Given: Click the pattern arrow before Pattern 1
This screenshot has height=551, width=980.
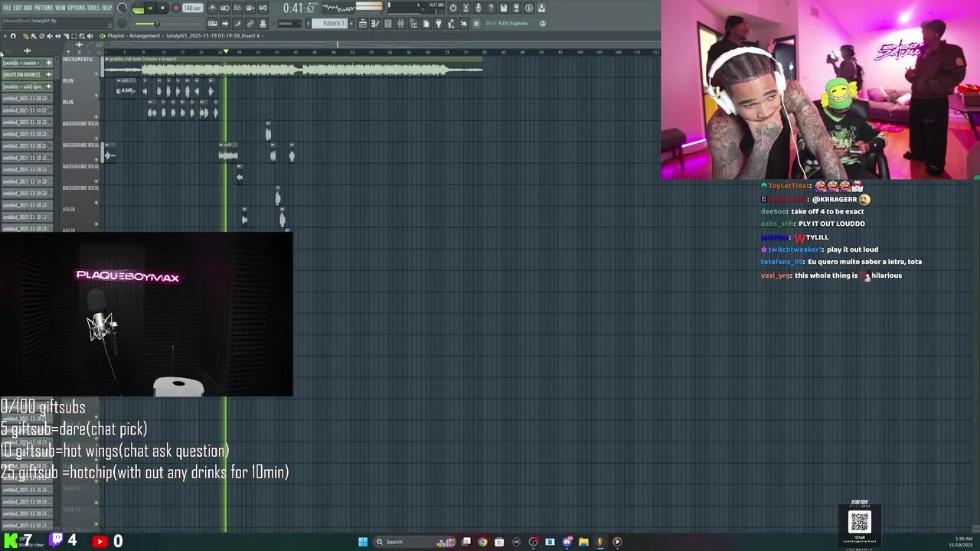Looking at the screenshot, I should pyautogui.click(x=308, y=24).
